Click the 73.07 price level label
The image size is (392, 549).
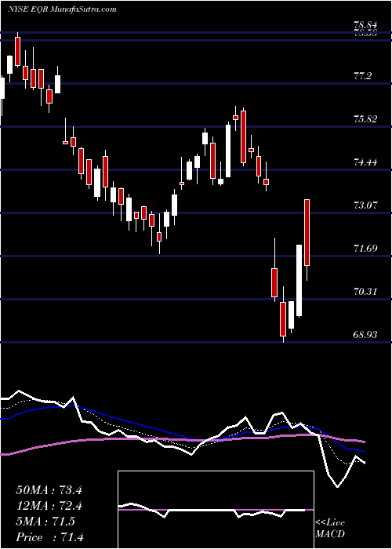pyautogui.click(x=365, y=205)
